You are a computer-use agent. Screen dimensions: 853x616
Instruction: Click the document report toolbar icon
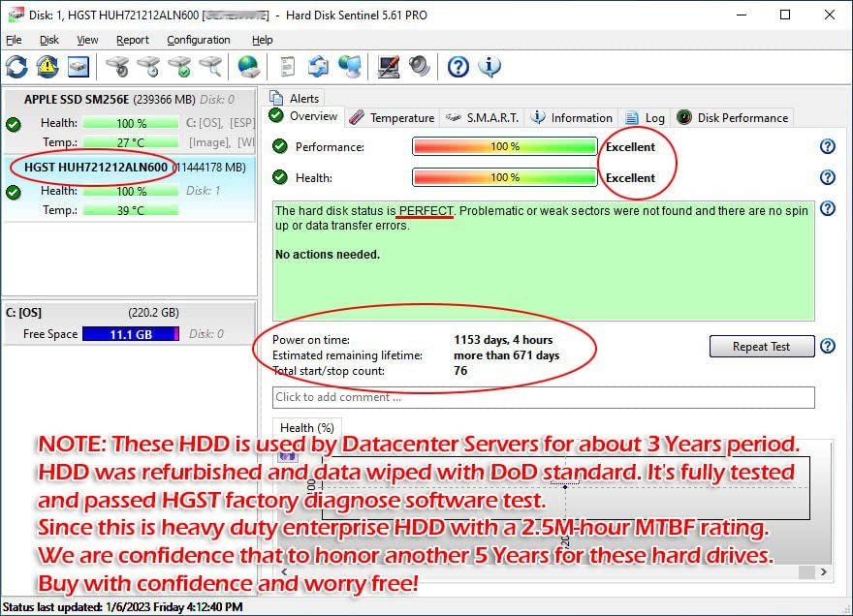pos(287,67)
